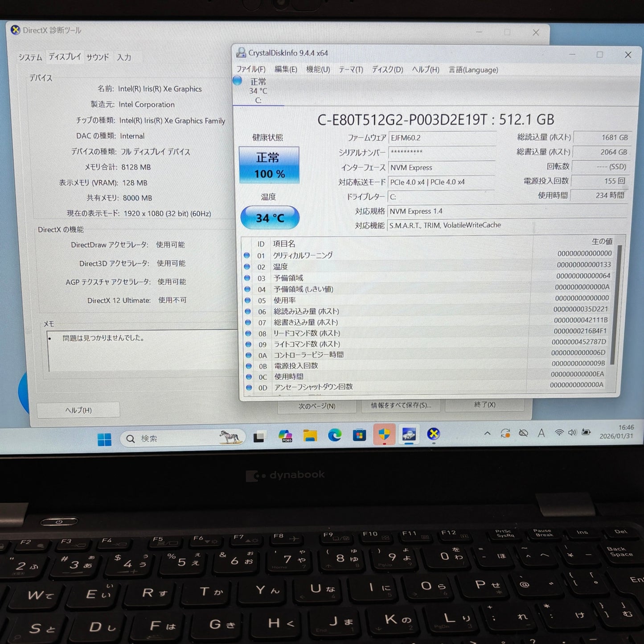Click the 正常 100 % health status button
This screenshot has height=644, width=644.
(x=269, y=165)
